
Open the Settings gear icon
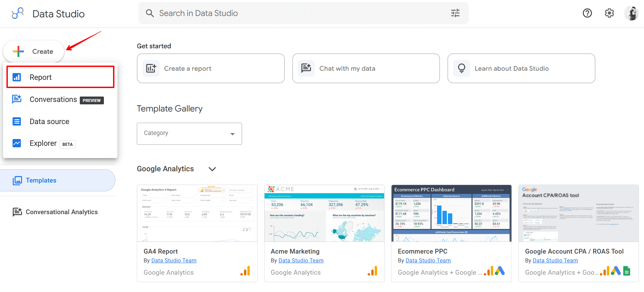click(609, 13)
